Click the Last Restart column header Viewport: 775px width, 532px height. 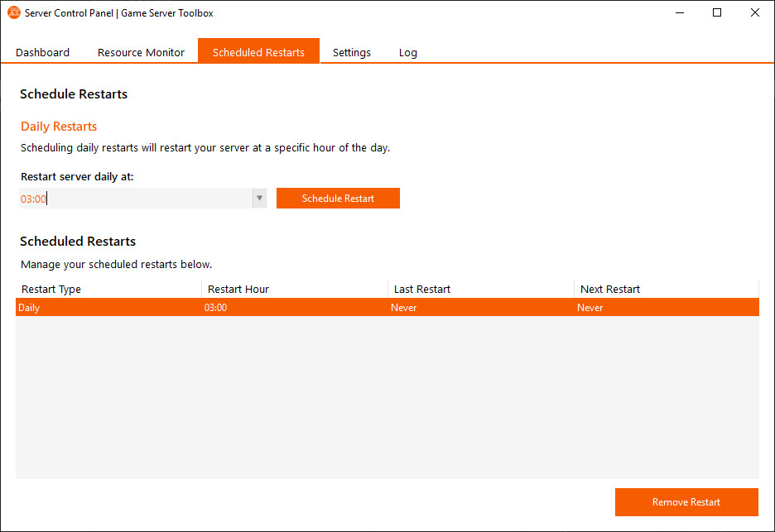tap(421, 289)
